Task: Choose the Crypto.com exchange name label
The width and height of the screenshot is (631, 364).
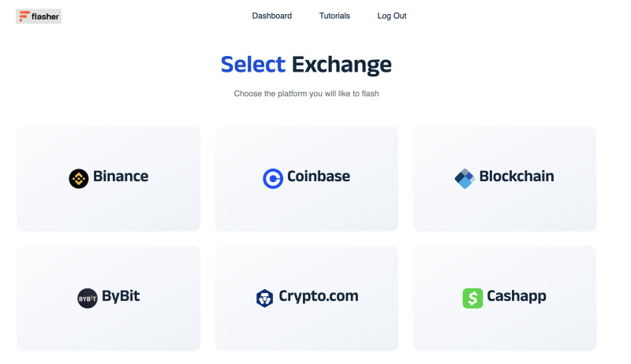Action: pos(319,297)
